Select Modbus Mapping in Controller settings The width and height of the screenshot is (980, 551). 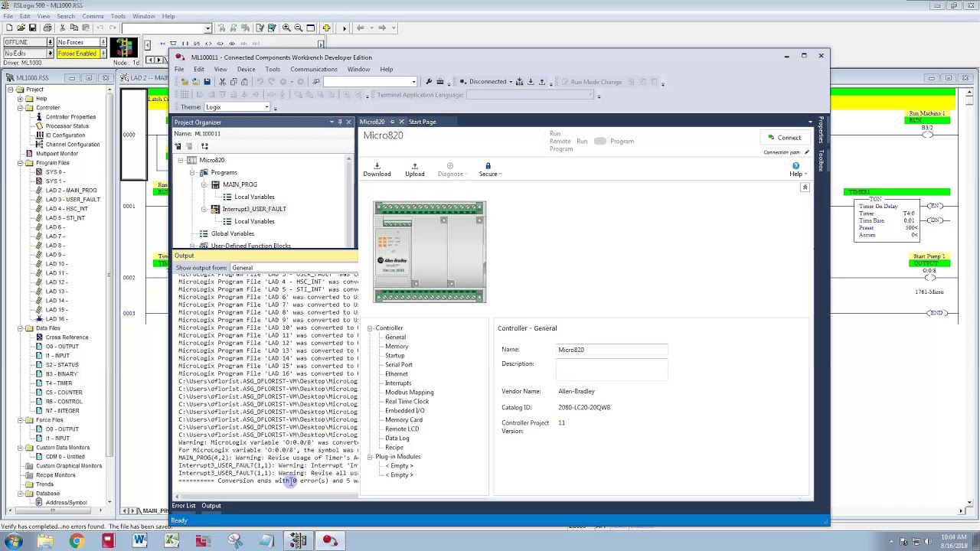tap(410, 393)
